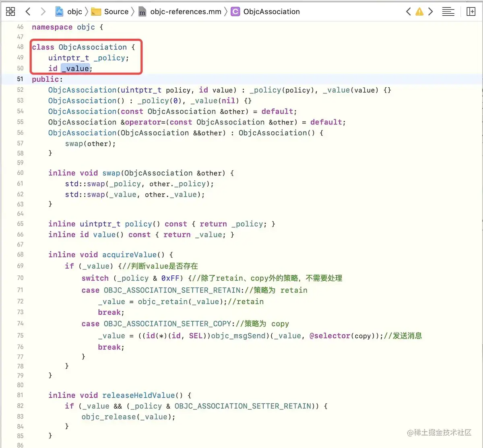Screen dimensions: 483x448
Task: Click 'OBJC_ASSOCIATION_SETTER_RETAIN' on line 71
Action: coord(172,290)
